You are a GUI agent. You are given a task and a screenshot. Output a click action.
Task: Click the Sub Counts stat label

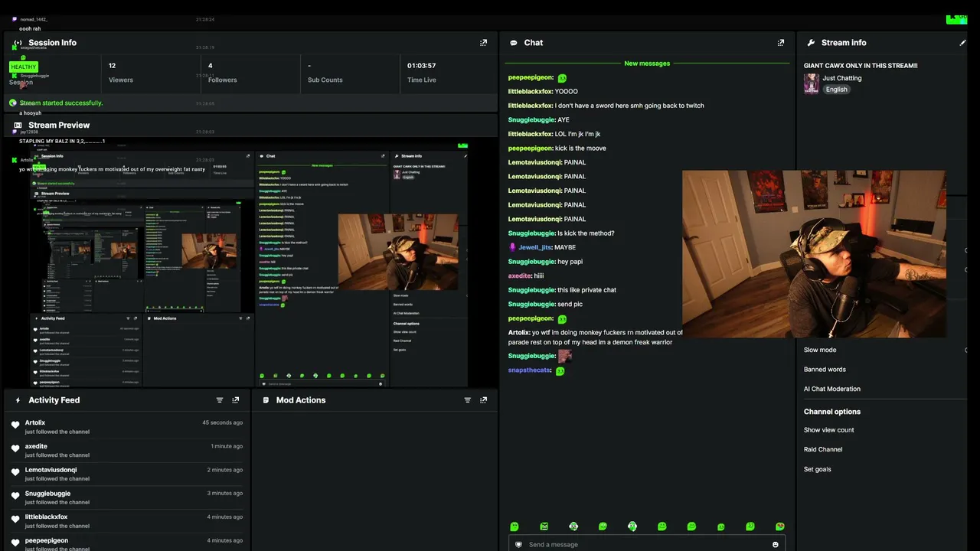(x=325, y=80)
